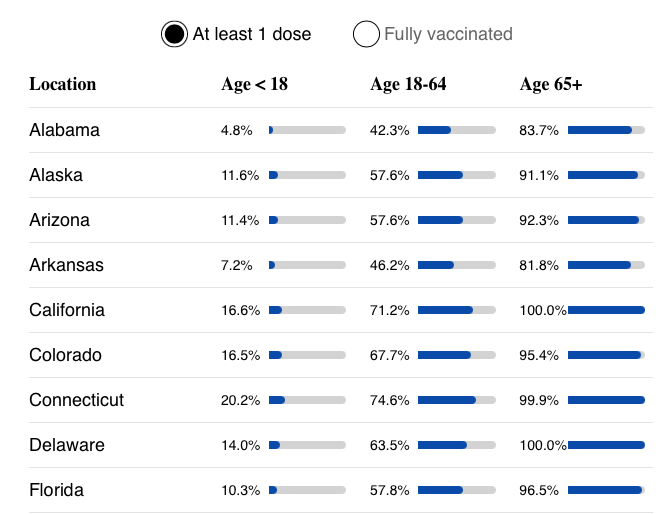Click Connecticut's Age < 18 progress bar
This screenshot has width=670, height=514.
[x=307, y=400]
